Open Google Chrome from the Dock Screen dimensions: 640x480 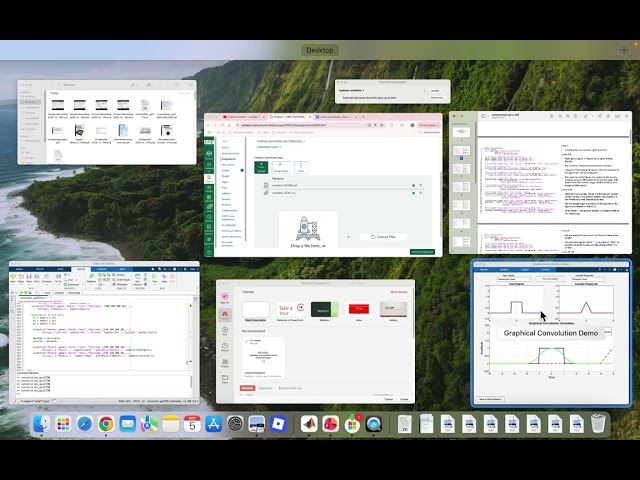[x=106, y=424]
